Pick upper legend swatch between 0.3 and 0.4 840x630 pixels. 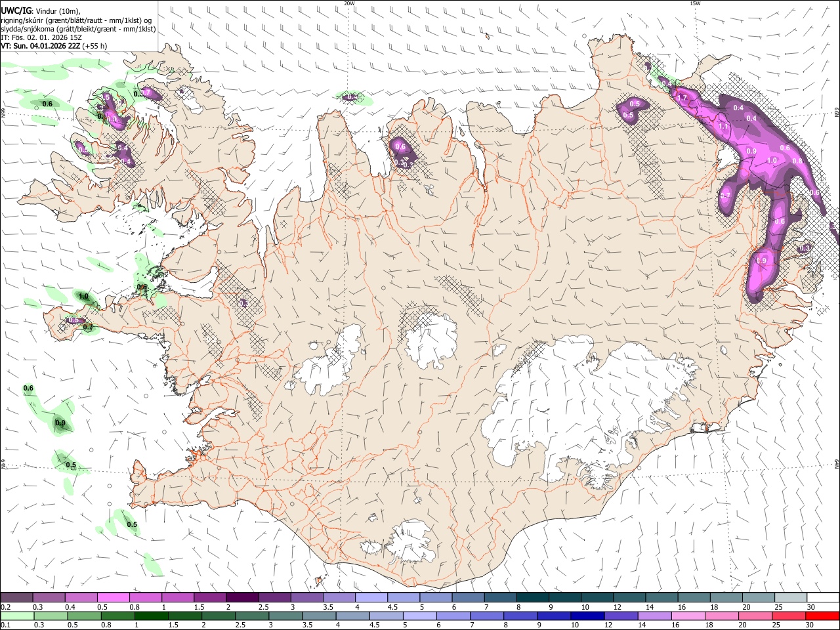(x=49, y=598)
